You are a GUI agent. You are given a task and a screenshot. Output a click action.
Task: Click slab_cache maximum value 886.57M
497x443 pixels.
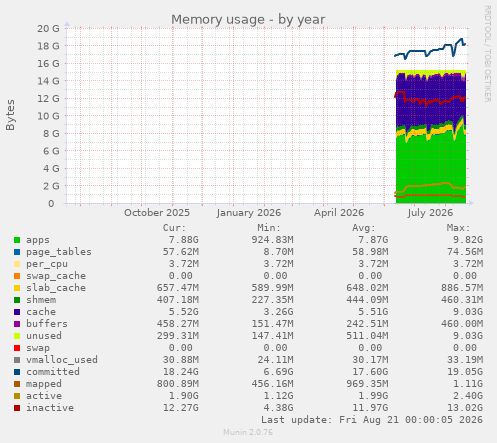coord(462,288)
